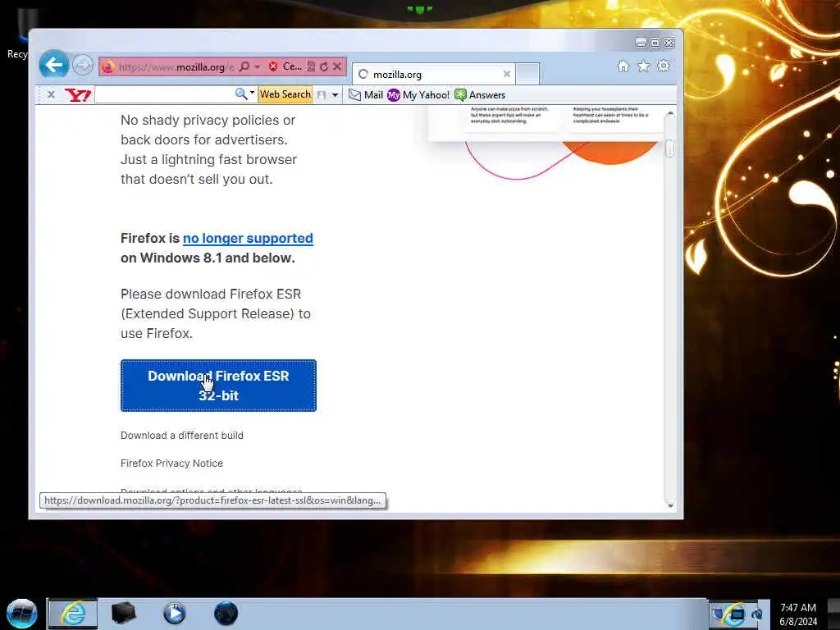Screen dimensions: 840x630
Task: Click the grayed Forward arrow button
Action: 83,66
